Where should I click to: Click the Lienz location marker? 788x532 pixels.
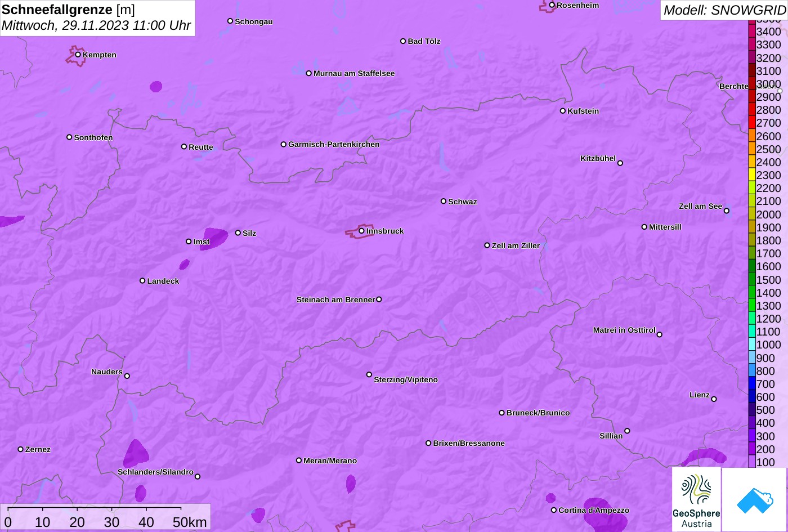(714, 399)
